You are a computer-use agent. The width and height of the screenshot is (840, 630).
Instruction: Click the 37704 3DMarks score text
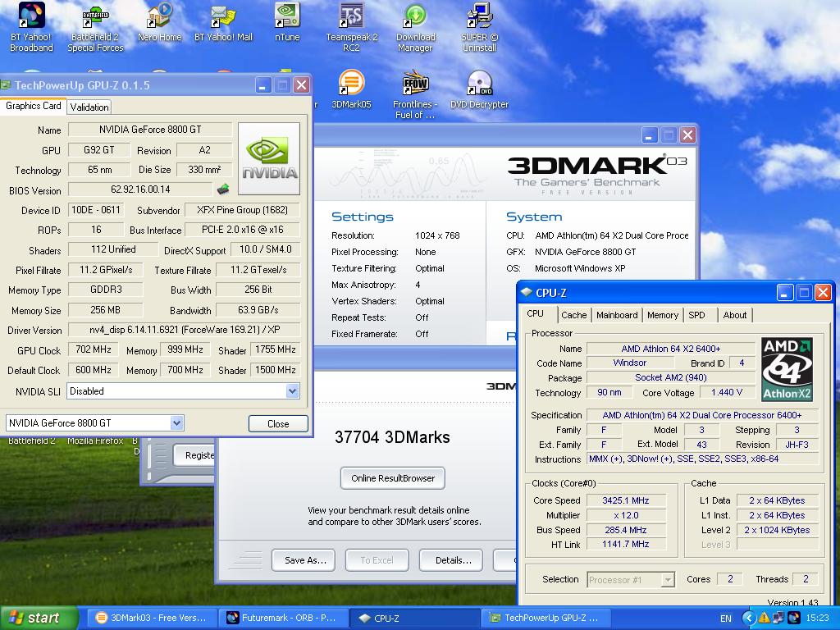(392, 437)
